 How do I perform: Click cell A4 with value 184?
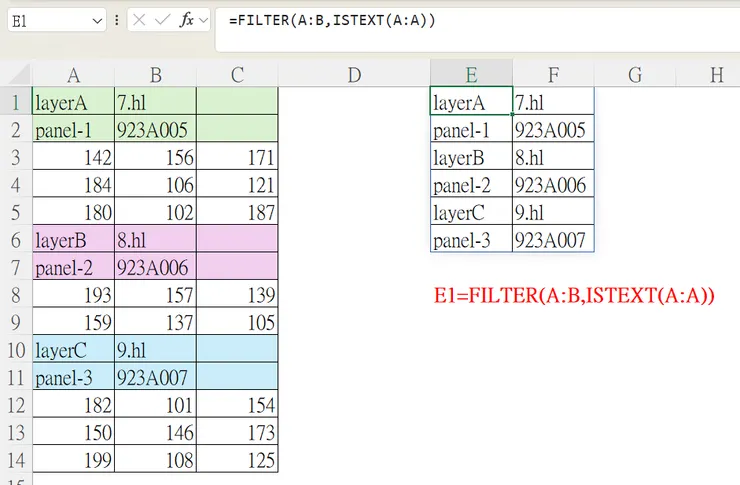point(73,184)
